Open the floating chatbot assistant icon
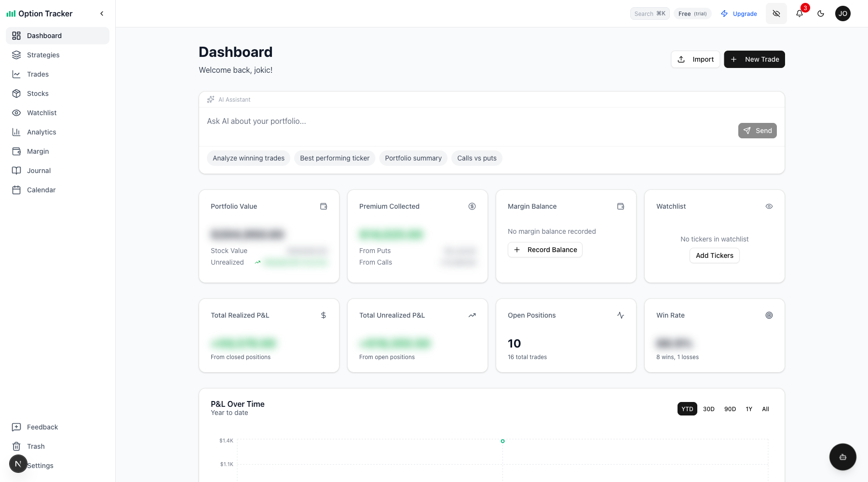The height and width of the screenshot is (482, 868). tap(842, 457)
